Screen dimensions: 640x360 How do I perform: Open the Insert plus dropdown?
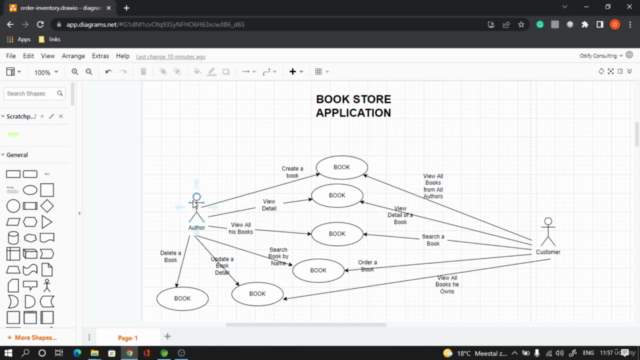(296, 72)
